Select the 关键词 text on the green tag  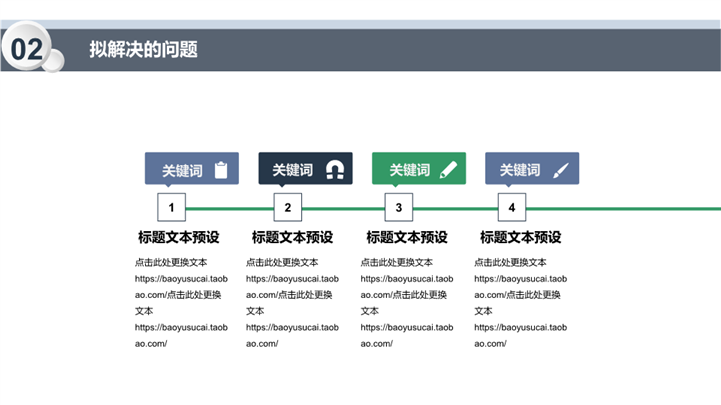click(409, 171)
